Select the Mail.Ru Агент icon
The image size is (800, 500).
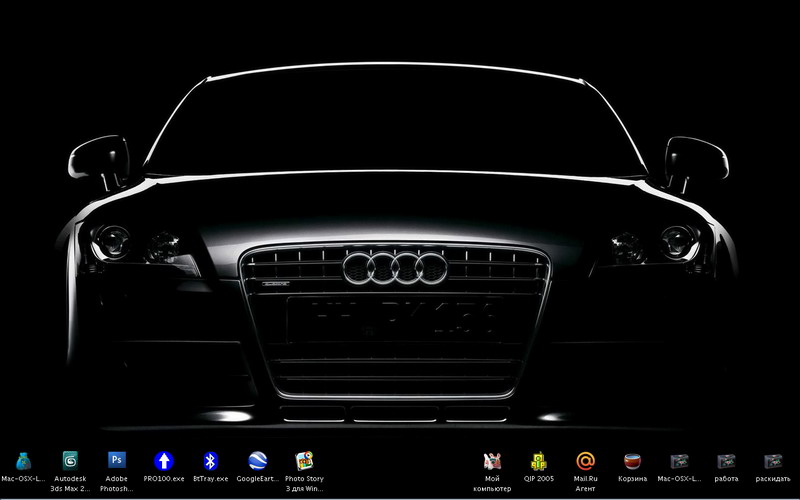tap(585, 461)
